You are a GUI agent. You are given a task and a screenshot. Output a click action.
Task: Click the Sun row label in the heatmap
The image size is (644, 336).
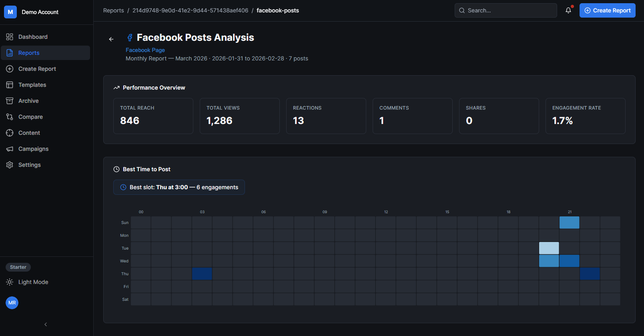coord(125,222)
